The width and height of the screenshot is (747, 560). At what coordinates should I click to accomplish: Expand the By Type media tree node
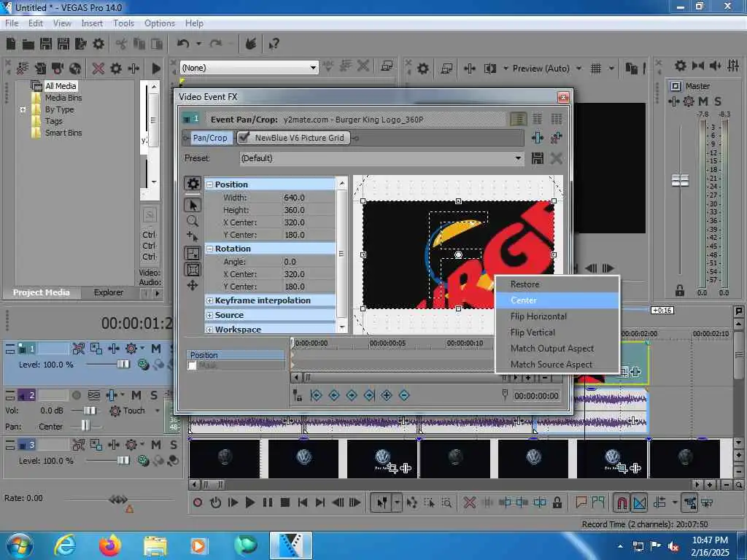[23, 109]
